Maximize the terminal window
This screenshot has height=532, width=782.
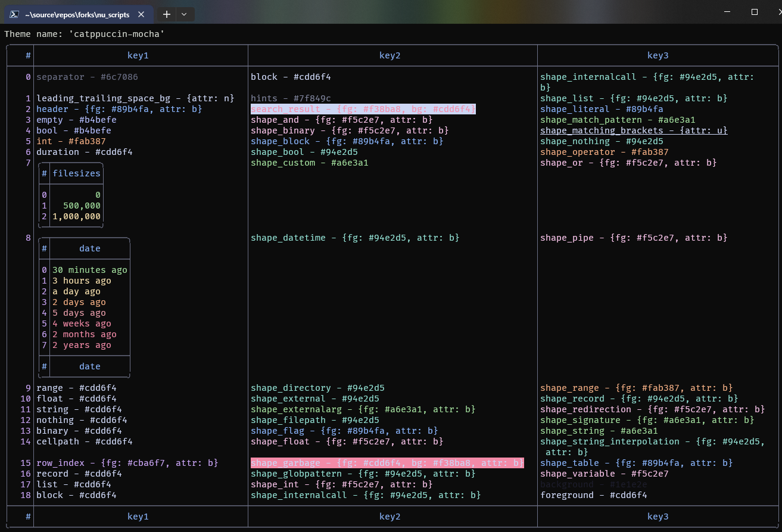point(755,12)
